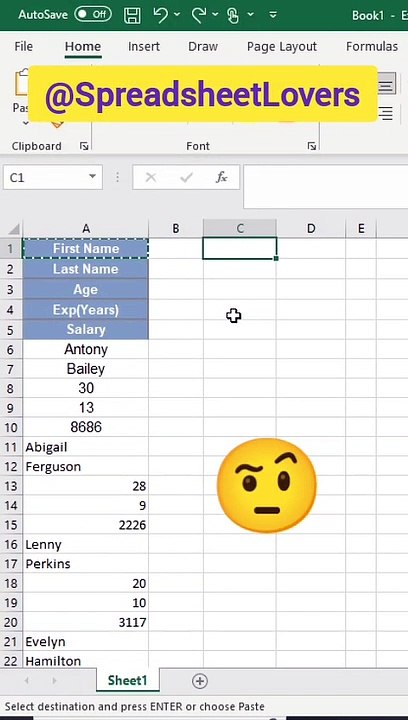The width and height of the screenshot is (408, 720).
Task: Click the cell containing Evelyn
Action: coord(86,641)
